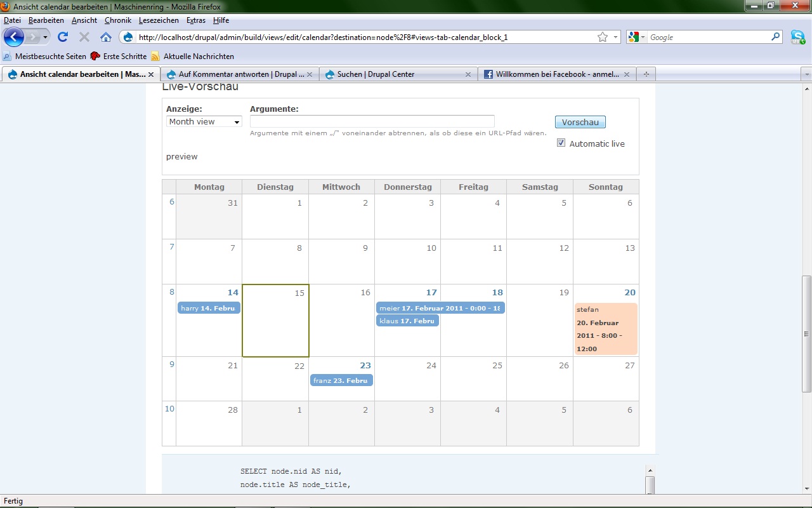Image resolution: width=812 pixels, height=508 pixels.
Task: Click the Argumente text field
Action: [x=372, y=121]
